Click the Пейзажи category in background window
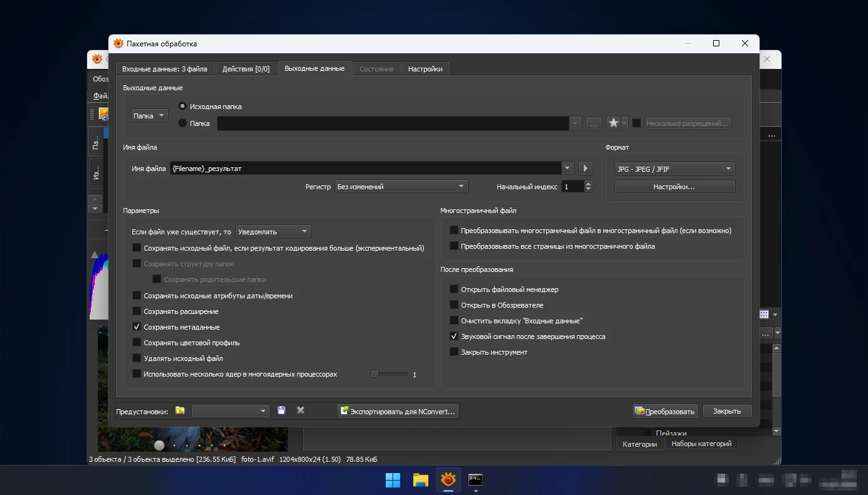The width and height of the screenshot is (868, 495). click(671, 433)
